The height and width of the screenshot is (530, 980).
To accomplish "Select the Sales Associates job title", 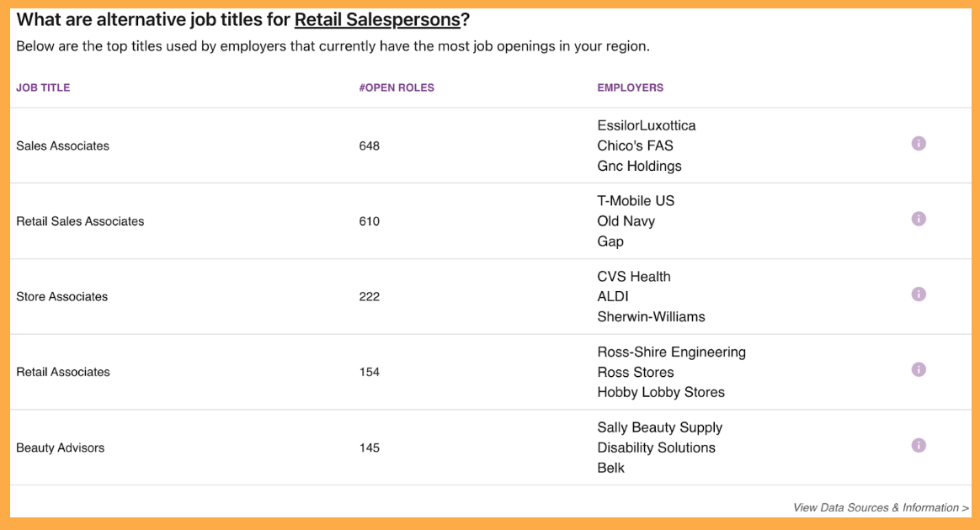I will pos(62,146).
